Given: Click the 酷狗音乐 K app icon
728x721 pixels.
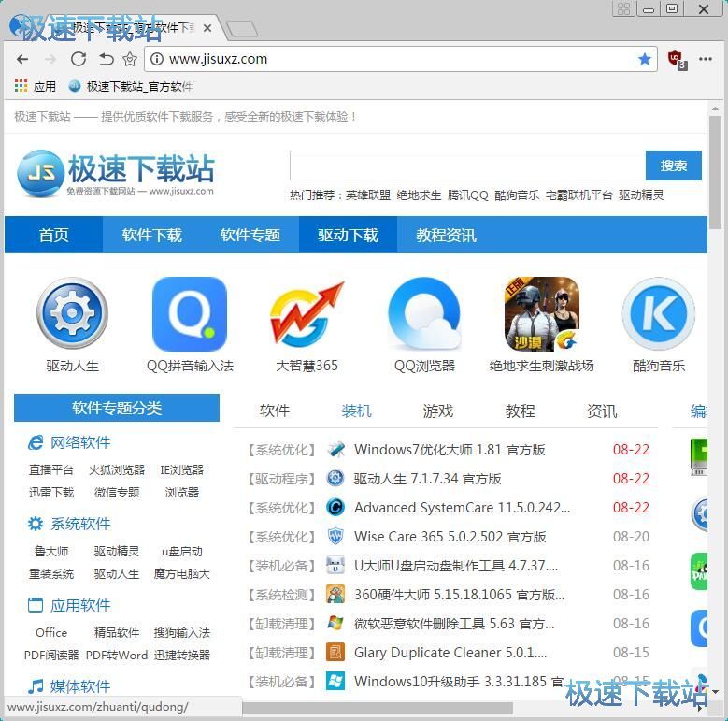Looking at the screenshot, I should [x=658, y=313].
